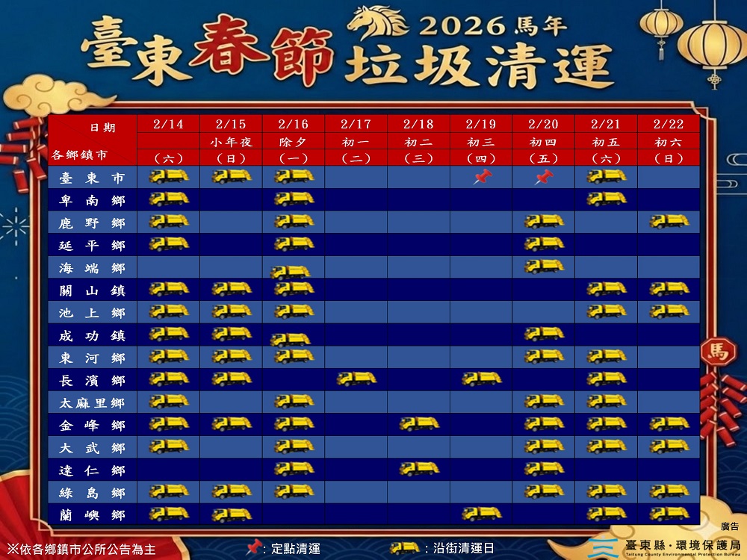
Task: Select the garbage truck for 長濱鄉 on 2/17
Action: [x=356, y=379]
